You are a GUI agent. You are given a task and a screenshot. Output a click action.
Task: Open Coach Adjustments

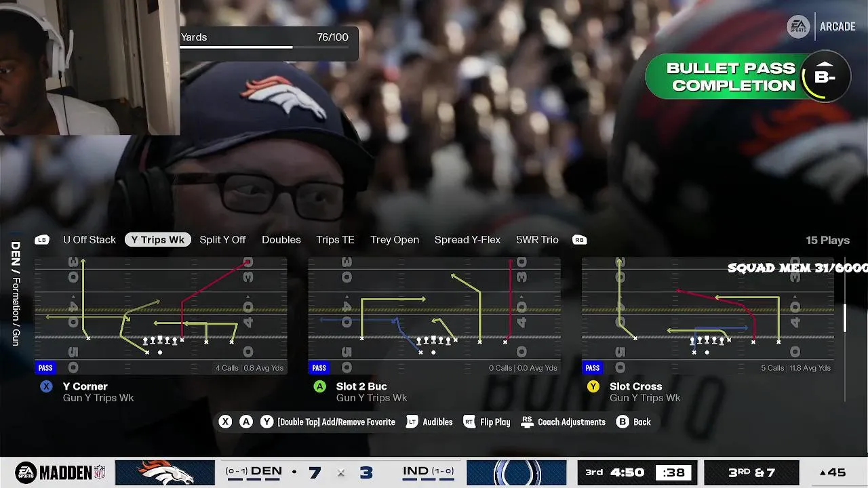click(x=571, y=422)
